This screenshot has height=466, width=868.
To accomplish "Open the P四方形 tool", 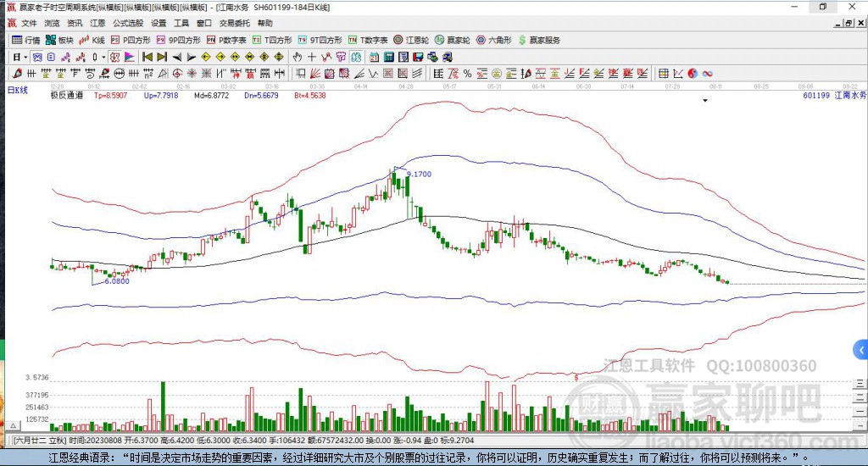I will click(131, 40).
